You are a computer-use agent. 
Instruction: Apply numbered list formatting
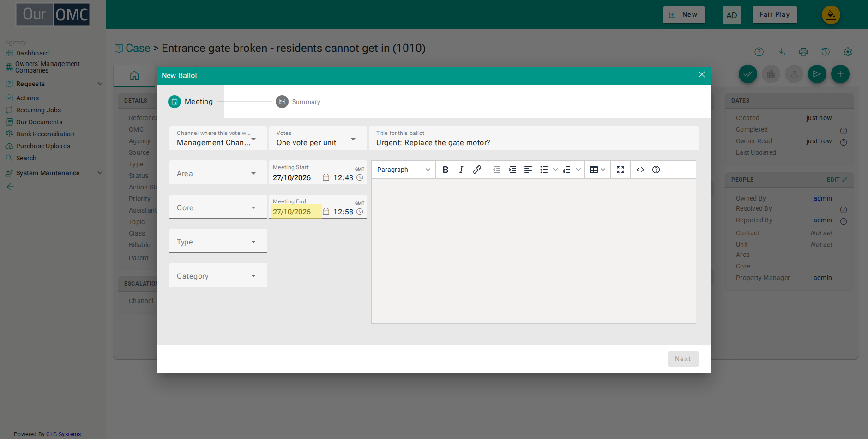click(x=567, y=170)
